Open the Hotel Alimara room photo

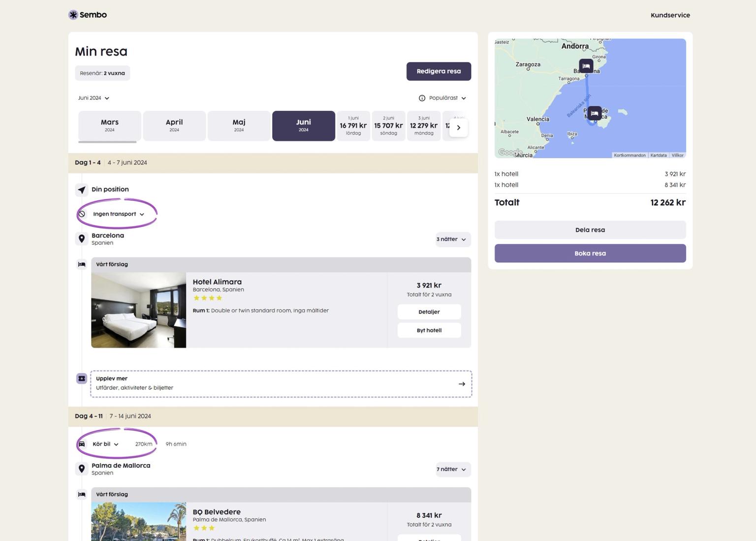[139, 310]
